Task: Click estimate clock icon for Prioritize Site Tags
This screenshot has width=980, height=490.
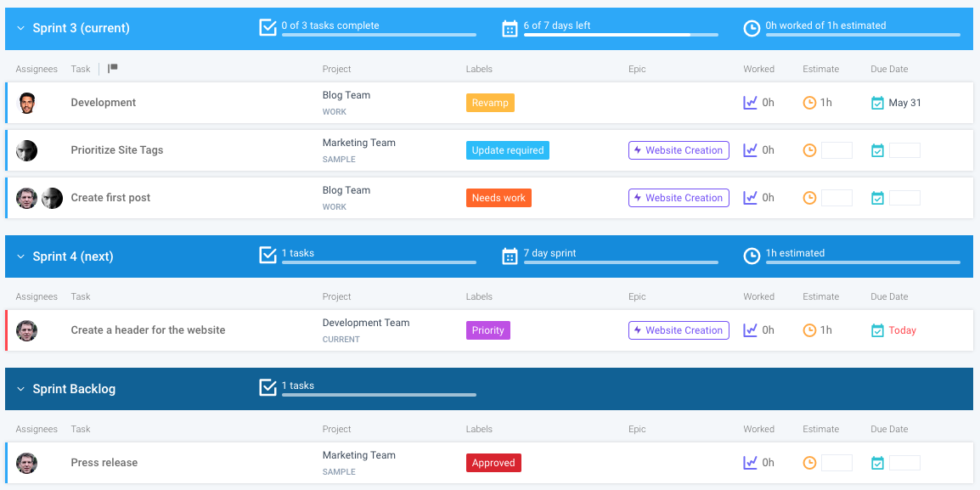Action: [x=809, y=150]
